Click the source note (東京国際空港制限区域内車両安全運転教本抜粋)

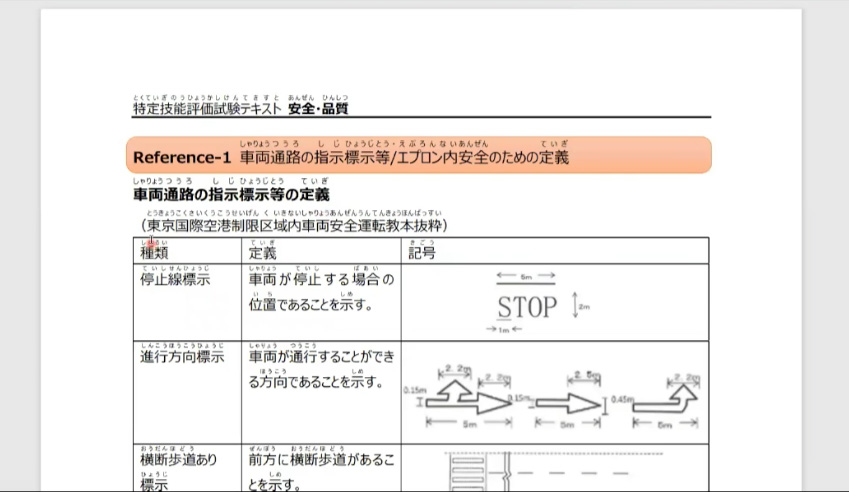click(x=294, y=225)
